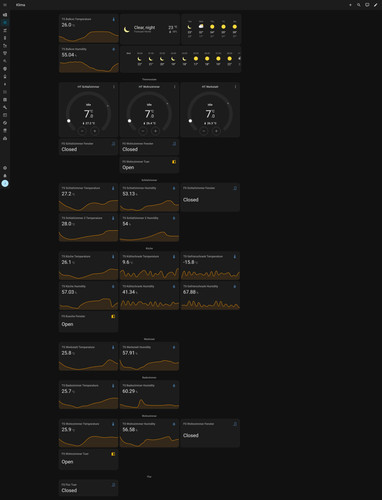Click thermometer icon on the 25.8 card
Screen dimensions: 382x500
pyautogui.click(x=113, y=347)
